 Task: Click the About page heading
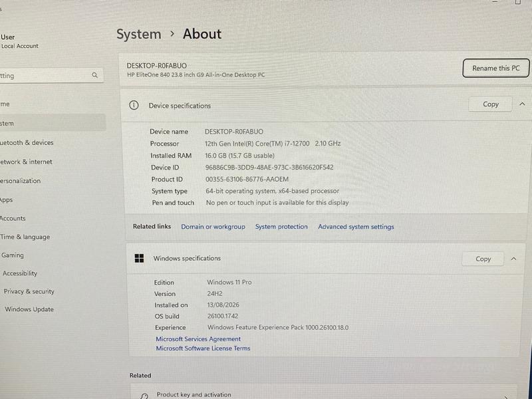tap(202, 34)
